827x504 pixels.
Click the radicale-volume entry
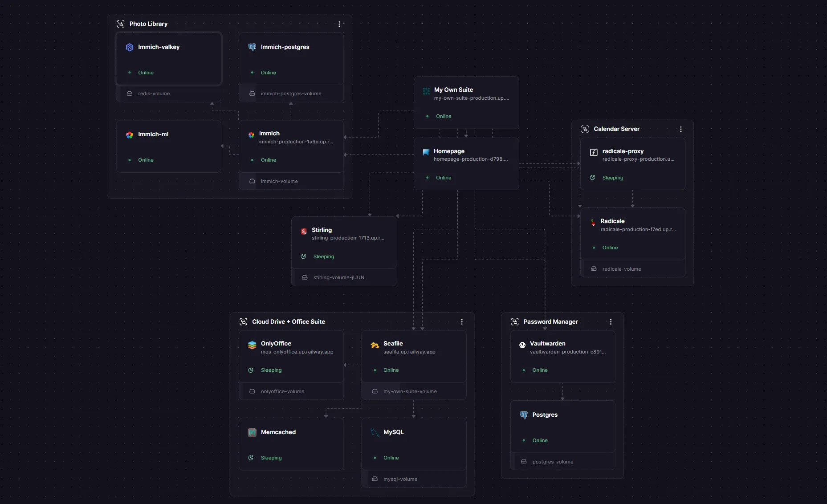click(622, 269)
